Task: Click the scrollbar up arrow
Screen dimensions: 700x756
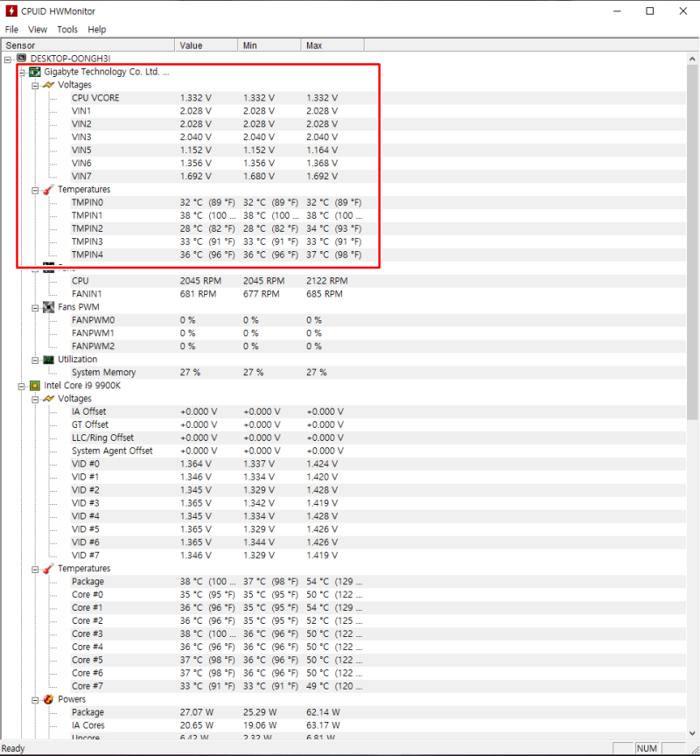Action: (692, 59)
